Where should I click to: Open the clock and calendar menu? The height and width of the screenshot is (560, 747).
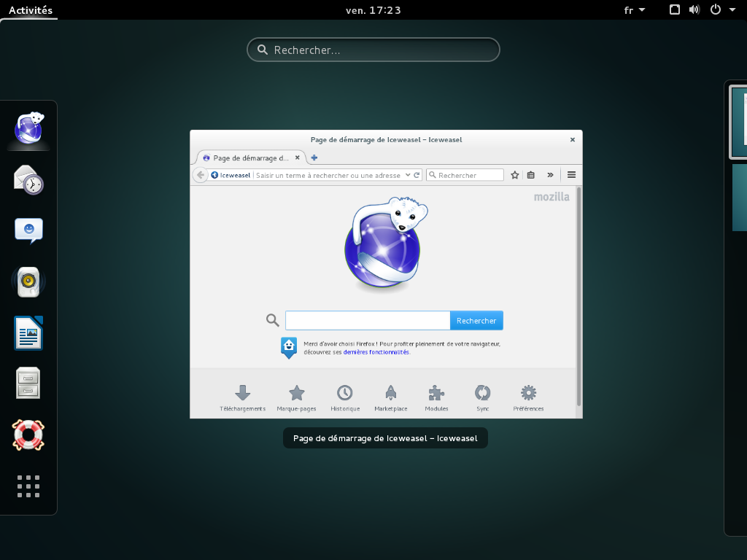[x=373, y=10]
